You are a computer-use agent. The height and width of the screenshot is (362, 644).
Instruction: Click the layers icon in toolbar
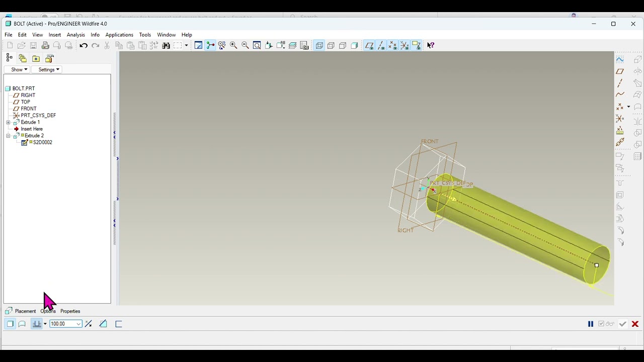[292, 45]
